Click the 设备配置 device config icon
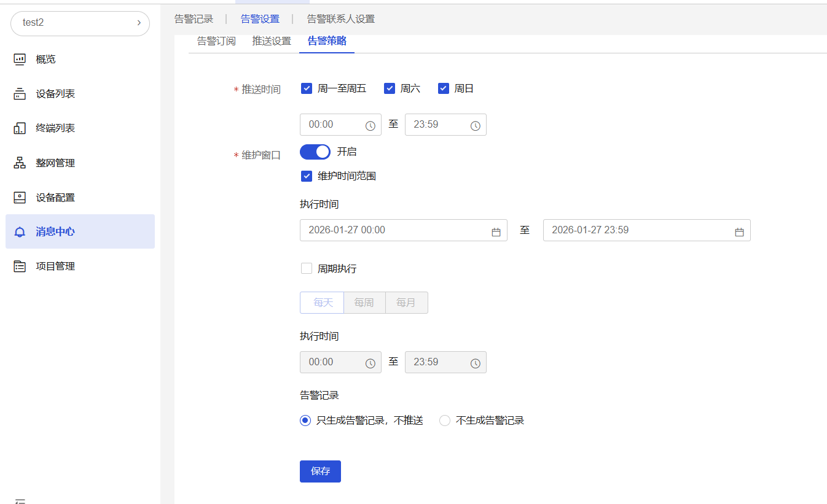Image resolution: width=827 pixels, height=504 pixels. point(20,198)
